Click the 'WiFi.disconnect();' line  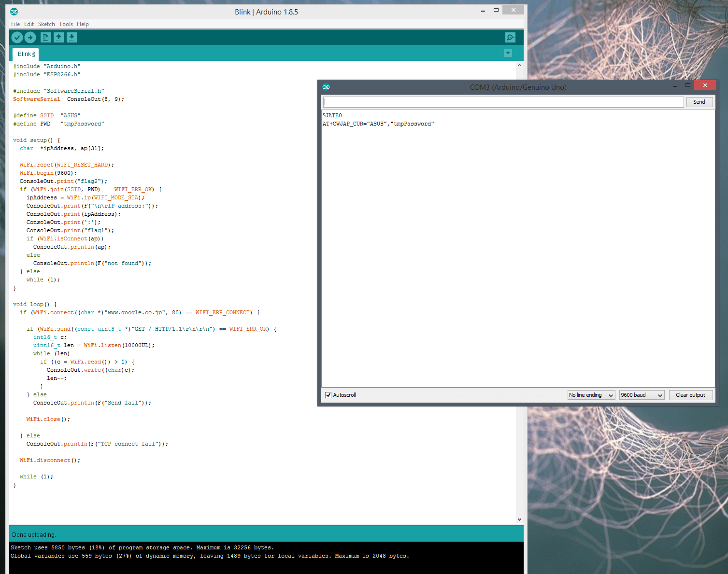tap(50, 460)
